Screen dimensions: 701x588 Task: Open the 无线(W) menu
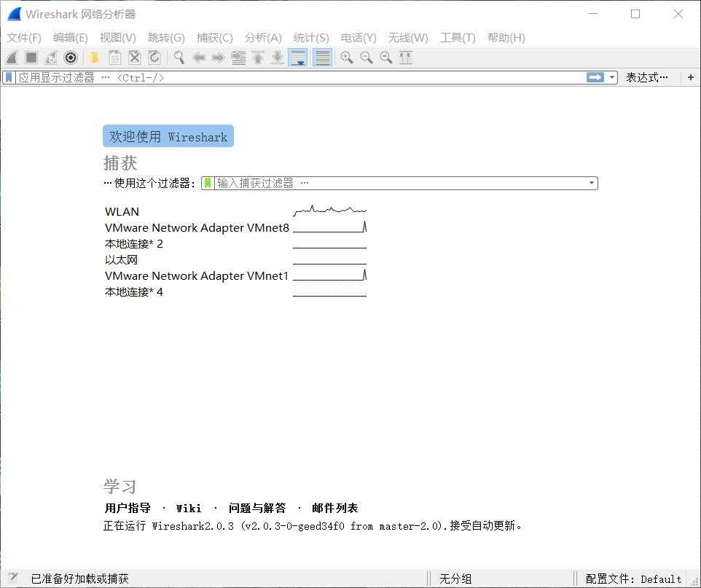(x=408, y=38)
